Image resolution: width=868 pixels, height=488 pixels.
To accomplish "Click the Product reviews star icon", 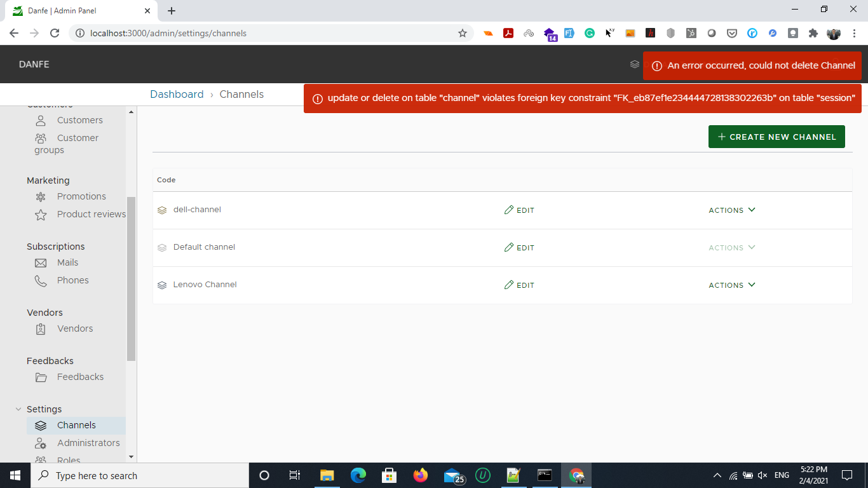I will point(41,214).
